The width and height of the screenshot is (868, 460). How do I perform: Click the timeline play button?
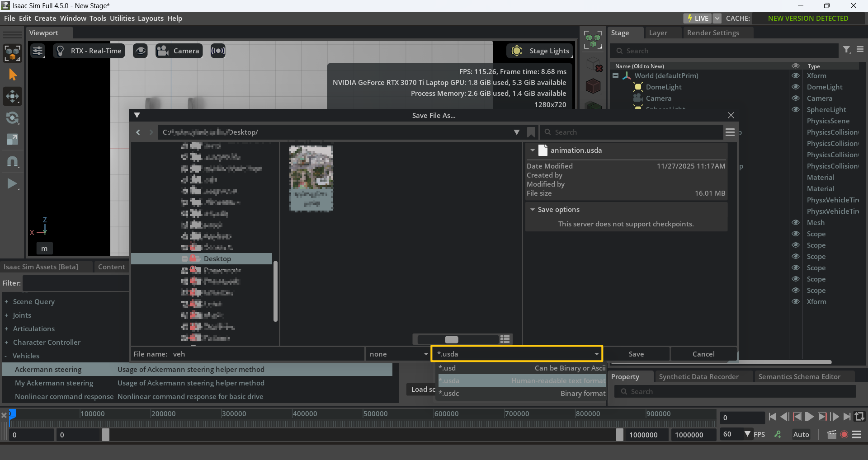[809, 417]
